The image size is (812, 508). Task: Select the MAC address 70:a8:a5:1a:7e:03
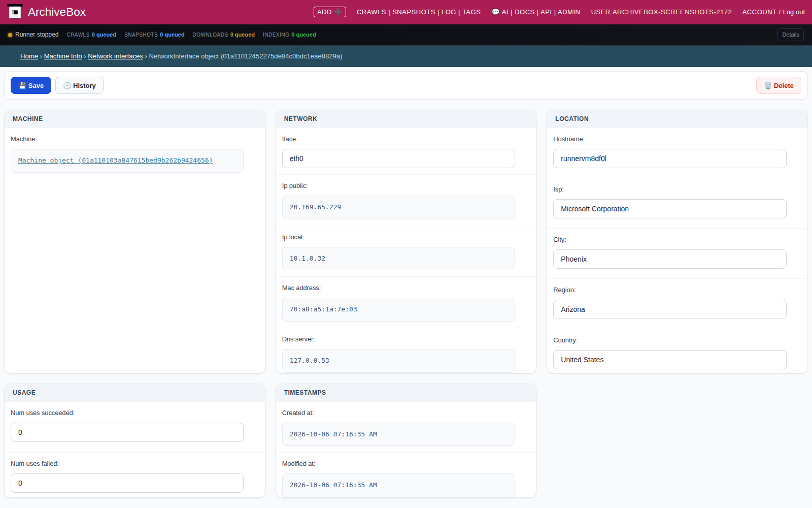pos(323,309)
